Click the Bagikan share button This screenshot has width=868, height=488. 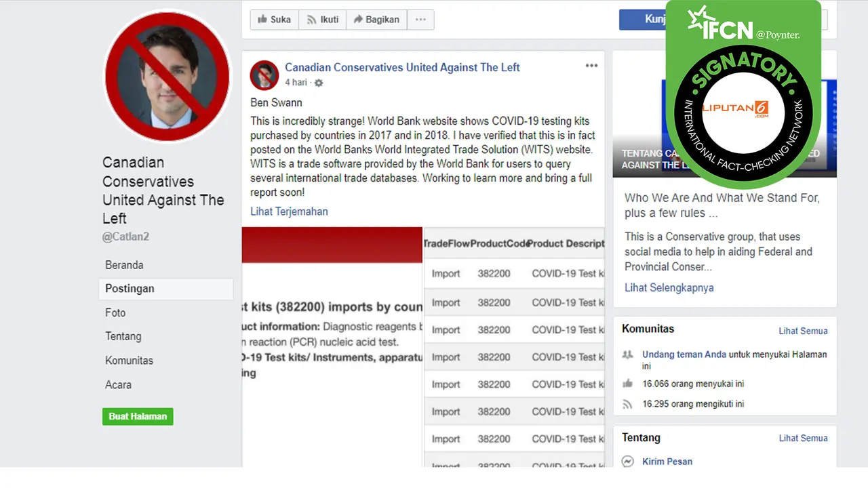376,20
